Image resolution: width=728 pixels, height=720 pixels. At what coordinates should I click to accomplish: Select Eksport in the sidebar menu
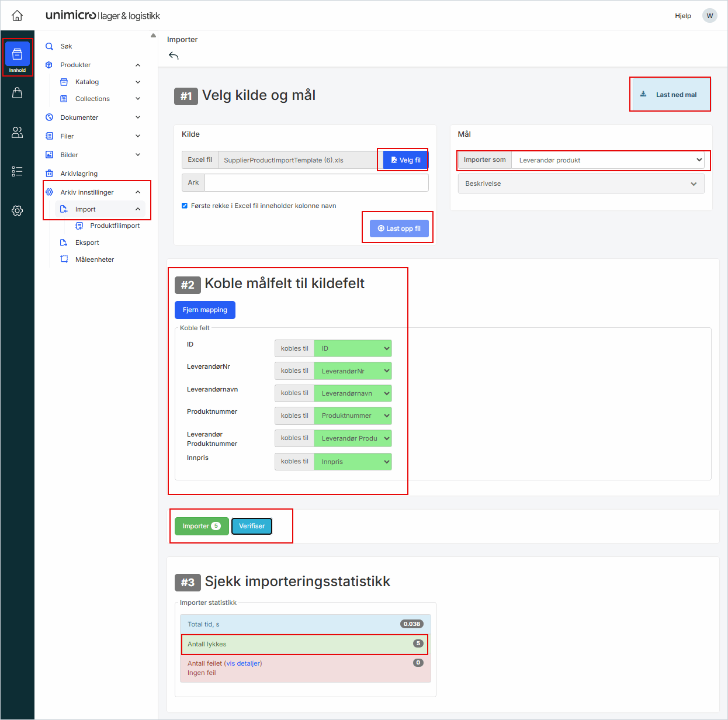[x=87, y=243]
